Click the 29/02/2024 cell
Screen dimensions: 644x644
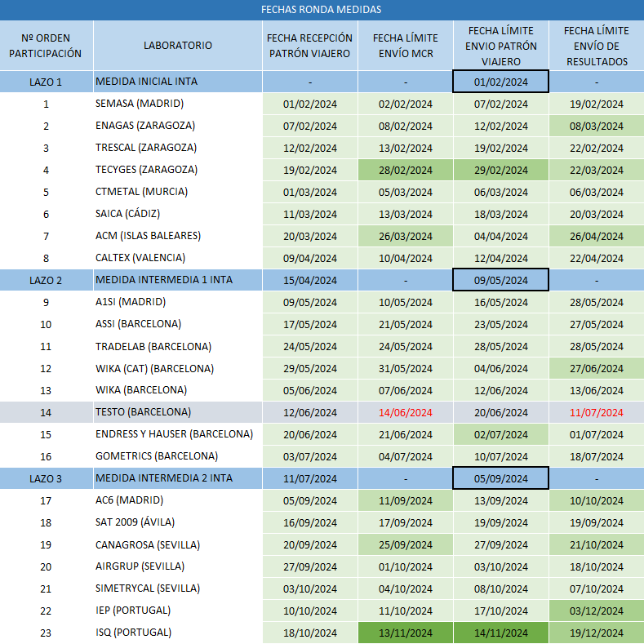[500, 170]
